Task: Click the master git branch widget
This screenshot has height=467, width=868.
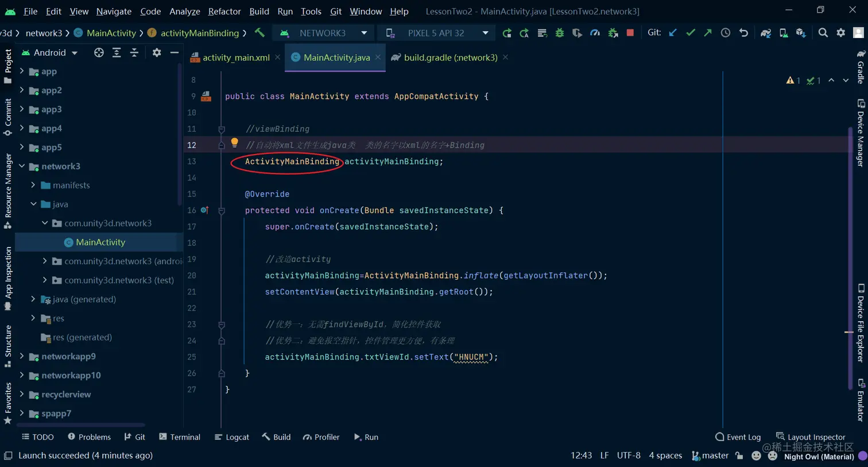Action: [x=710, y=456]
